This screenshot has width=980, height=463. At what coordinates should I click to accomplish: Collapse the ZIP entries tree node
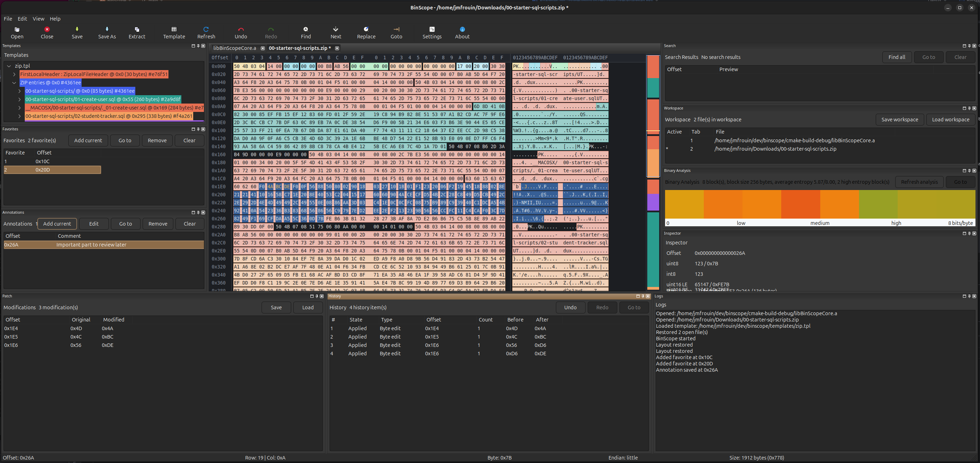14,83
